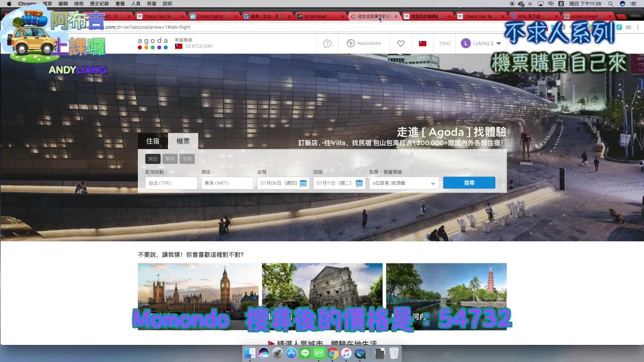Choose the 單程 one-way option
Screen dimensions: 644x362
click(x=170, y=159)
